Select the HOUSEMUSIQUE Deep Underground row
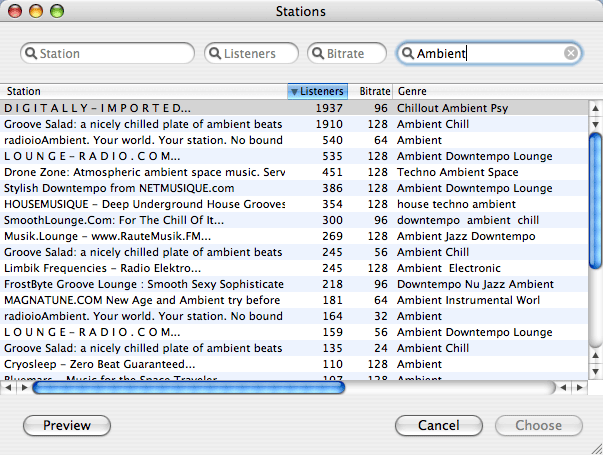Screen dimensions: 603x455 (294, 204)
